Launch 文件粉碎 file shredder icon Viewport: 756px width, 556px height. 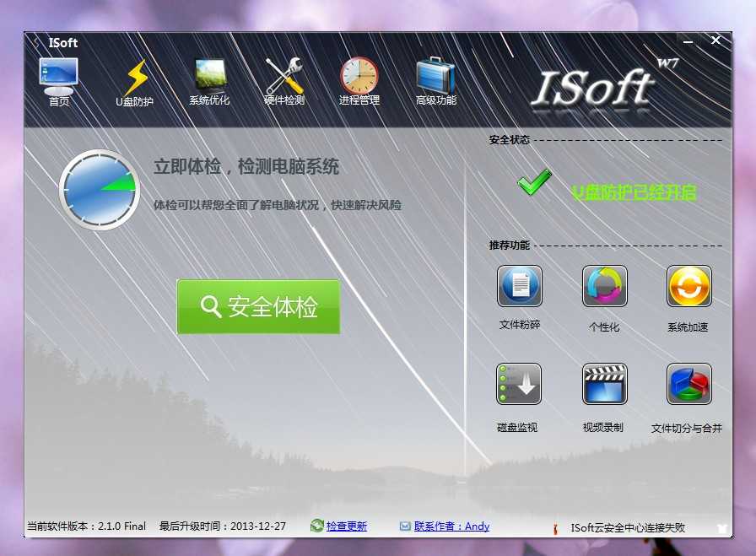click(519, 286)
